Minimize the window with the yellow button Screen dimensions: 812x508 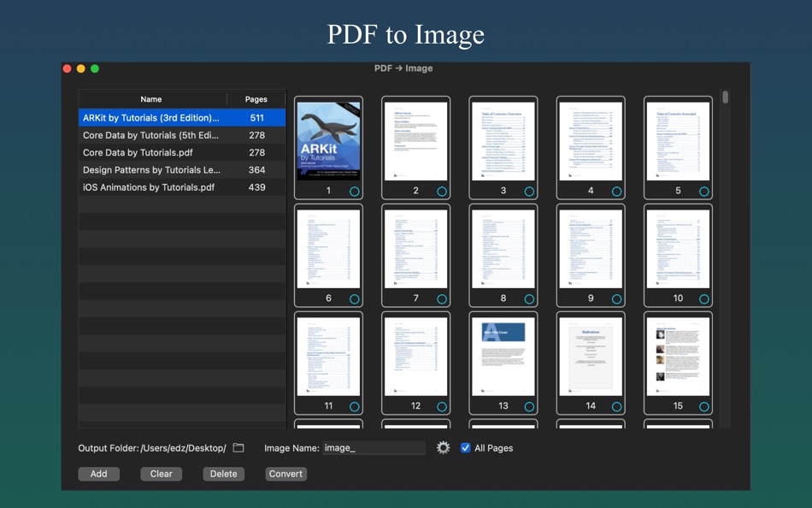[81, 68]
